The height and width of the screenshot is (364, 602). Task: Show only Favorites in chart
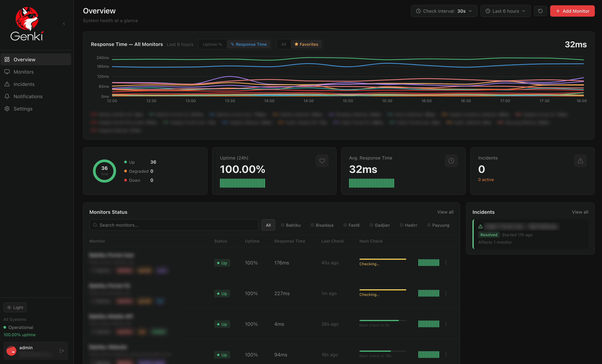pyautogui.click(x=306, y=44)
